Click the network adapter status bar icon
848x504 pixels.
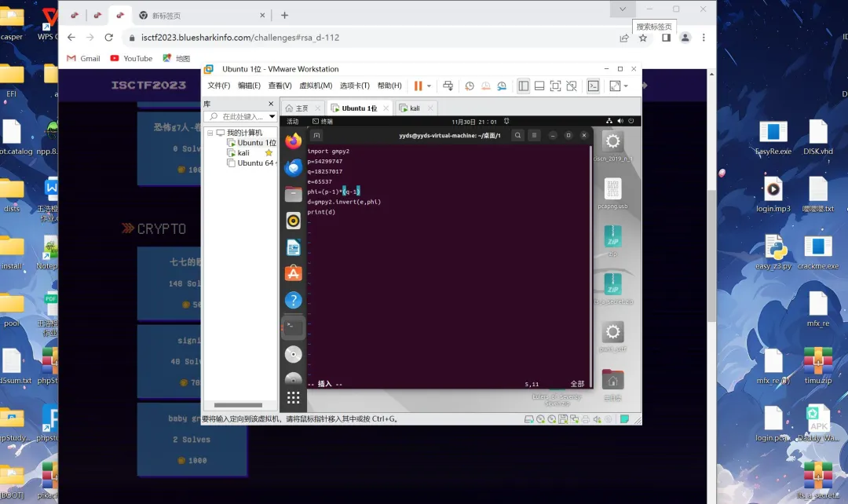[x=574, y=419]
